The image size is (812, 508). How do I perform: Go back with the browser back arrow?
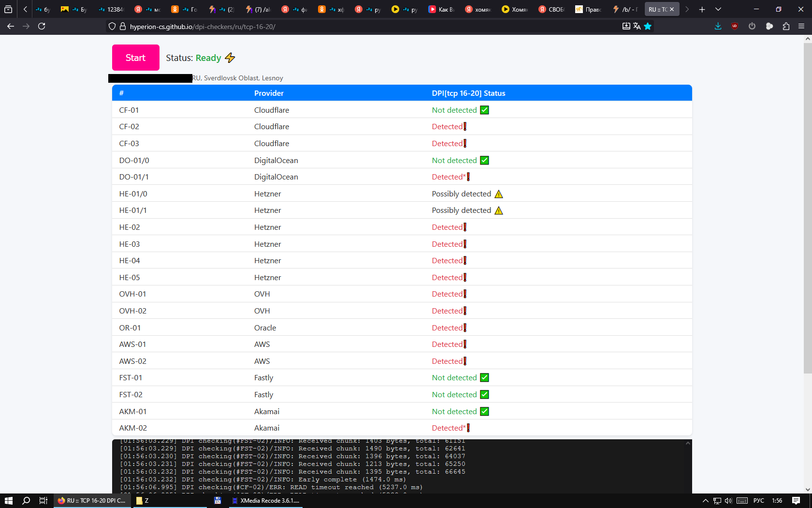point(11,26)
